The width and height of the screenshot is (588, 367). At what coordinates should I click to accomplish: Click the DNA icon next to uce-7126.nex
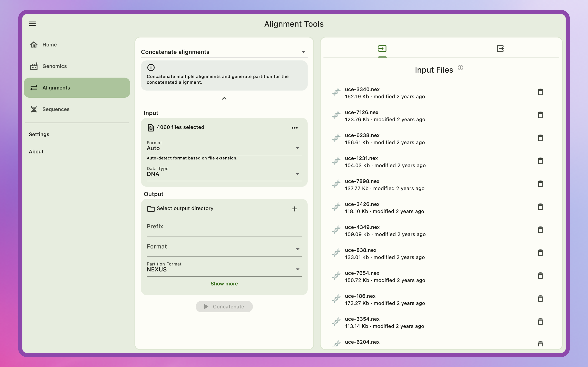pyautogui.click(x=336, y=115)
